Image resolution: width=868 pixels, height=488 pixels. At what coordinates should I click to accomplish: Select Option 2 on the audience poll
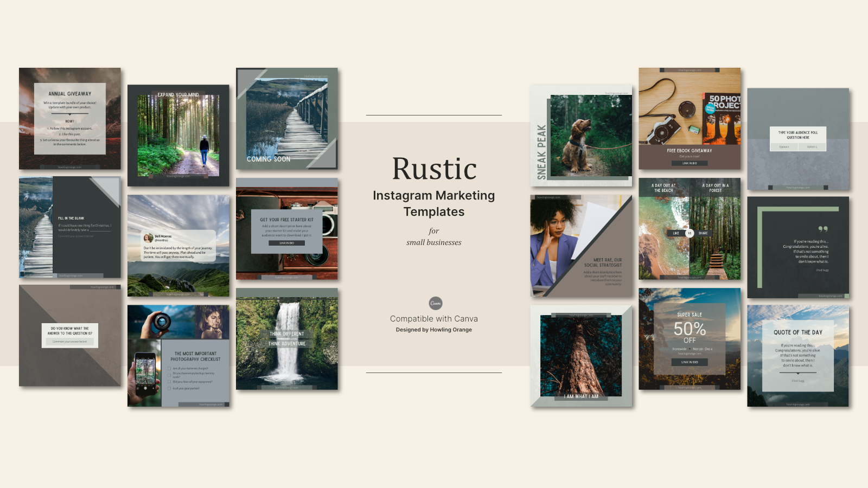click(812, 147)
